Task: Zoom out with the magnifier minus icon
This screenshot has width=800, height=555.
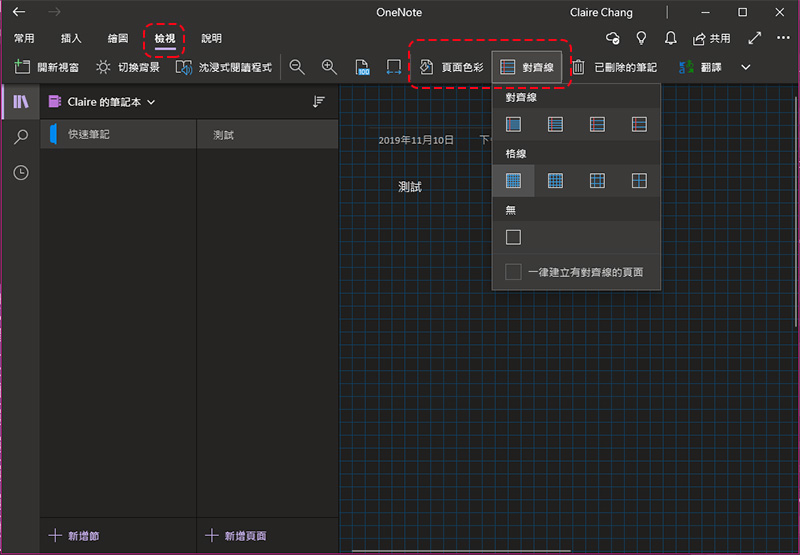Action: click(x=297, y=67)
